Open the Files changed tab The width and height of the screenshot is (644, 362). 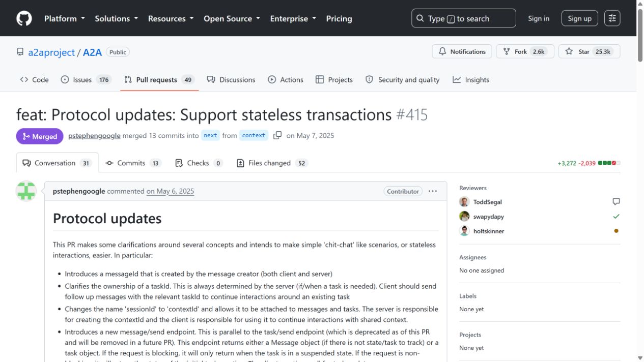[x=272, y=163]
